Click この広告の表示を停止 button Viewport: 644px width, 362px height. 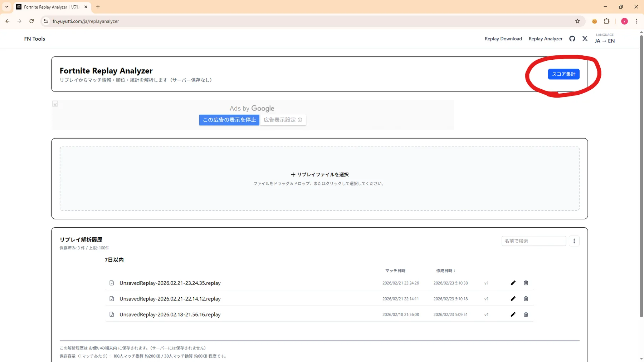pos(229,120)
